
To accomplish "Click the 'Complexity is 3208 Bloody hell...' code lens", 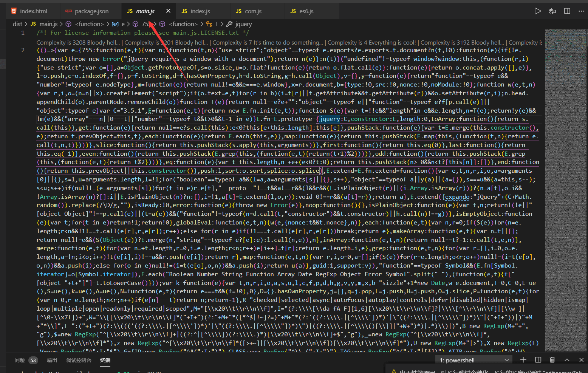I will (78, 42).
